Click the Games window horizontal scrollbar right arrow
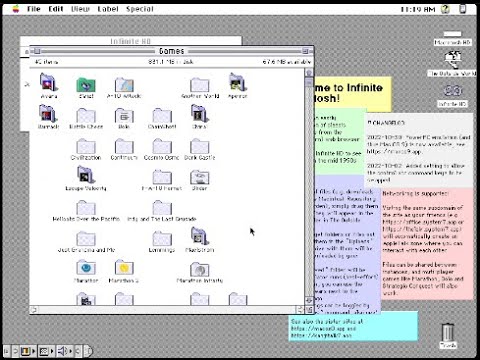The width and height of the screenshot is (480, 360). pyautogui.click(x=300, y=310)
